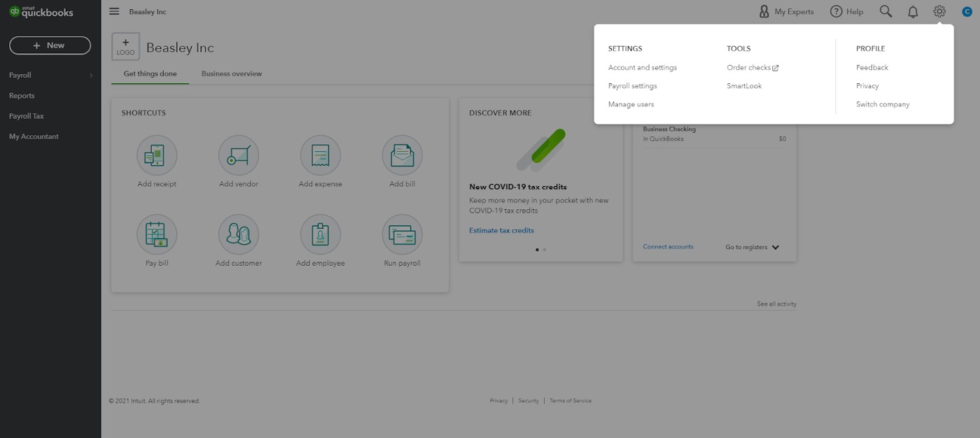Expand the Payroll sidebar item
Screen dimensions: 980x438
[50, 75]
